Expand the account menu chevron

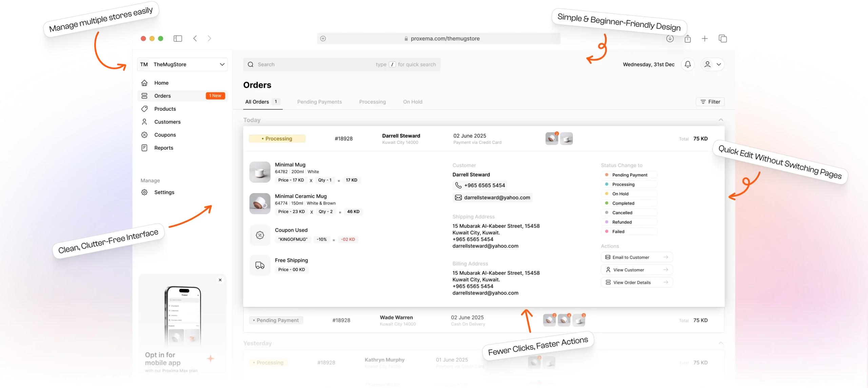pyautogui.click(x=719, y=64)
